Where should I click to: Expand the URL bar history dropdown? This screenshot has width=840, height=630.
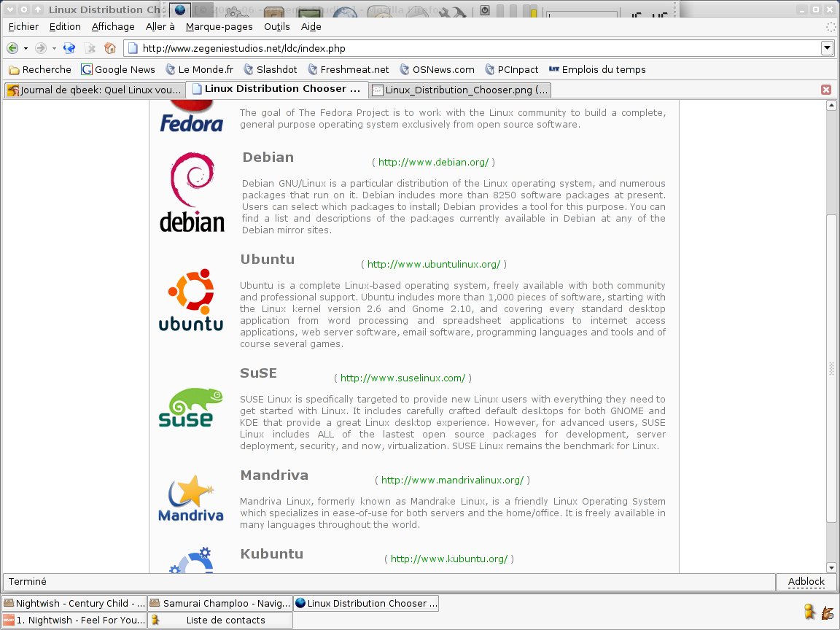(827, 48)
